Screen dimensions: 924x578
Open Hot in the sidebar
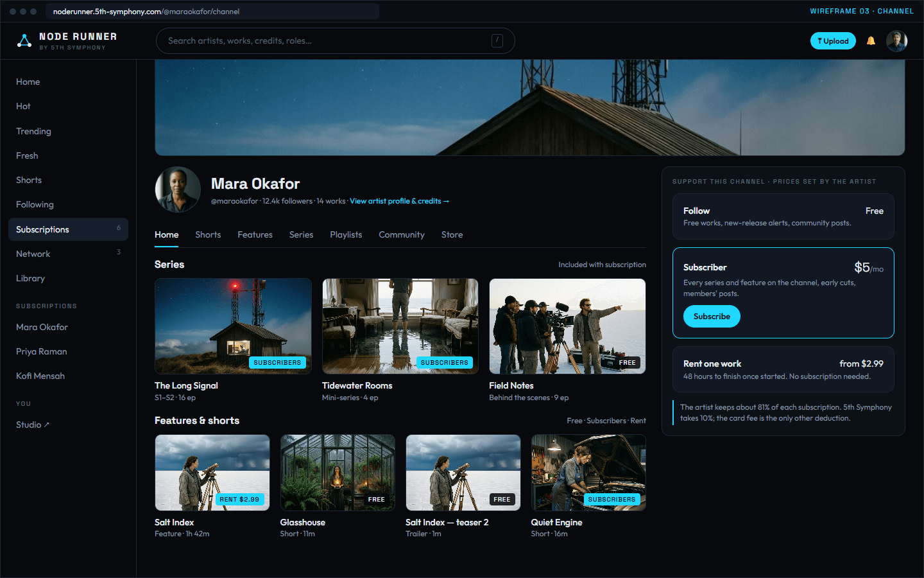[x=68, y=106]
